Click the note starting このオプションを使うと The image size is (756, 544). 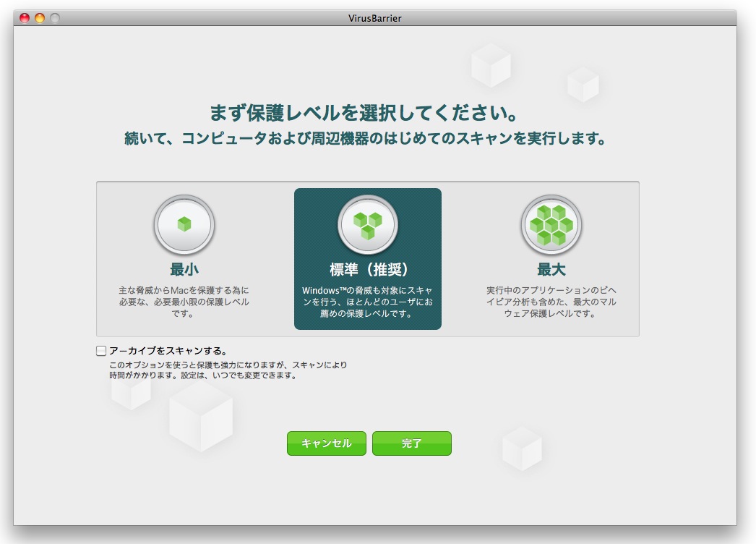point(228,370)
